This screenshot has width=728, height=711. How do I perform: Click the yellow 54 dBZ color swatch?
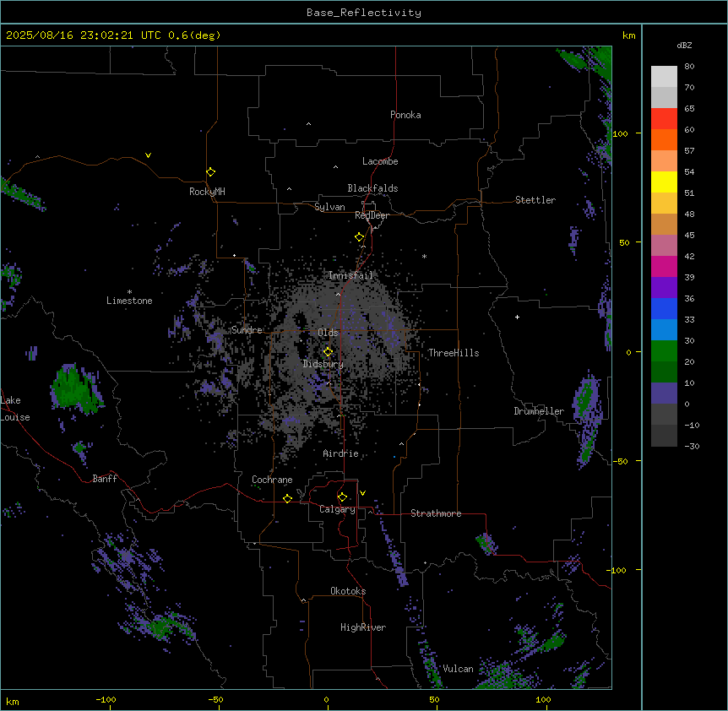664,182
